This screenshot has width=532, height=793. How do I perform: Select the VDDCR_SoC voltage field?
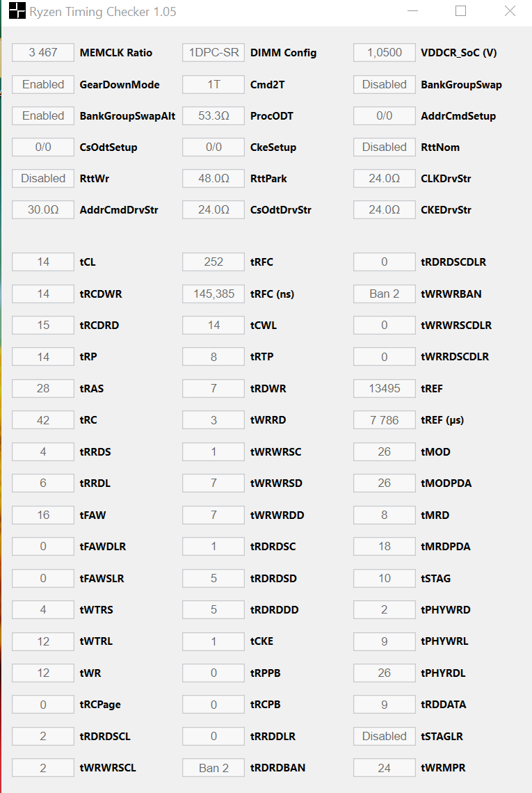(x=385, y=53)
